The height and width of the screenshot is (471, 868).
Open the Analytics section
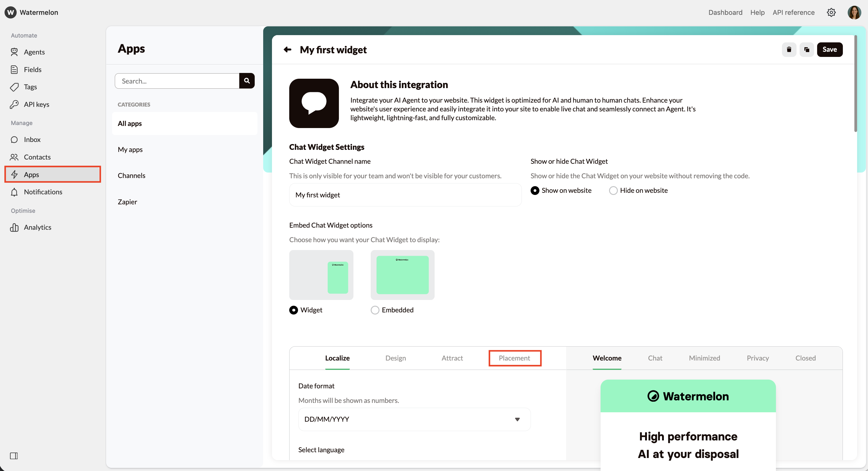(37, 227)
